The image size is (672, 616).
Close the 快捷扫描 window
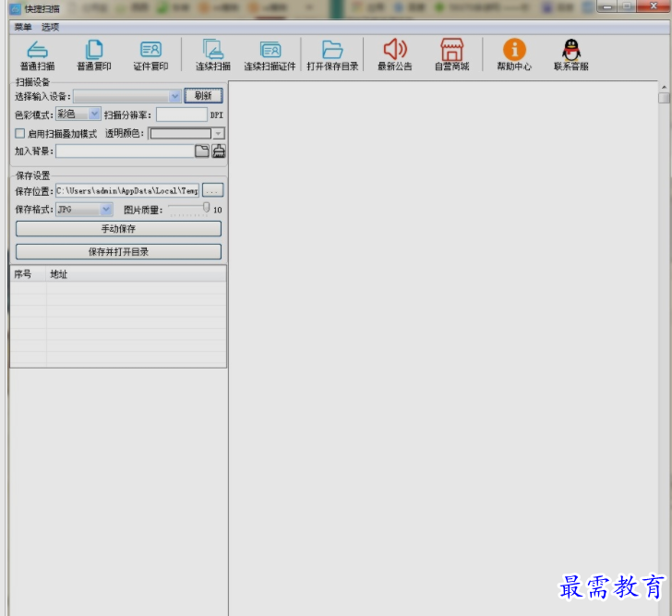[654, 6]
